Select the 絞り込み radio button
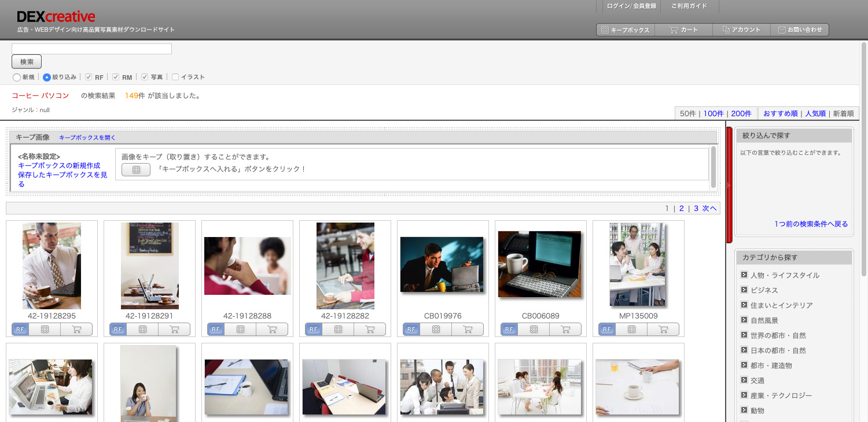 (x=47, y=77)
